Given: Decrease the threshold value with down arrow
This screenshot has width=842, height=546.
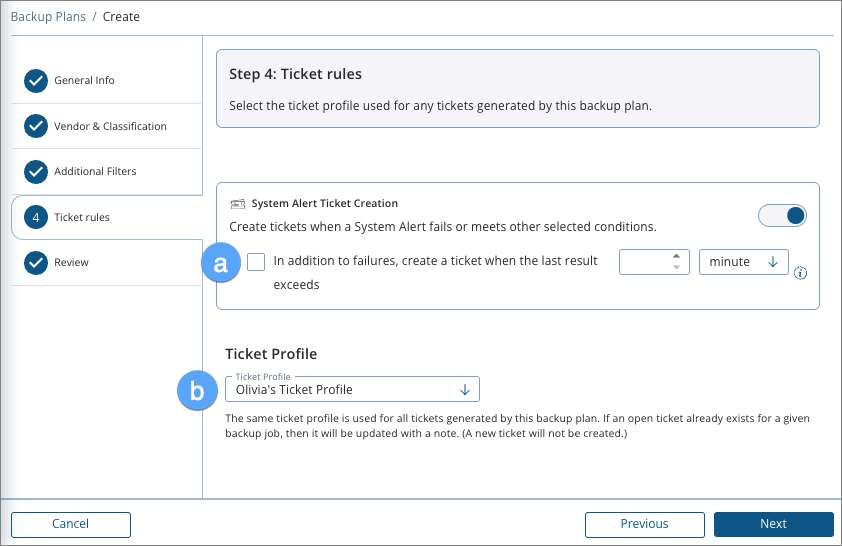Looking at the screenshot, I should pos(677,268).
